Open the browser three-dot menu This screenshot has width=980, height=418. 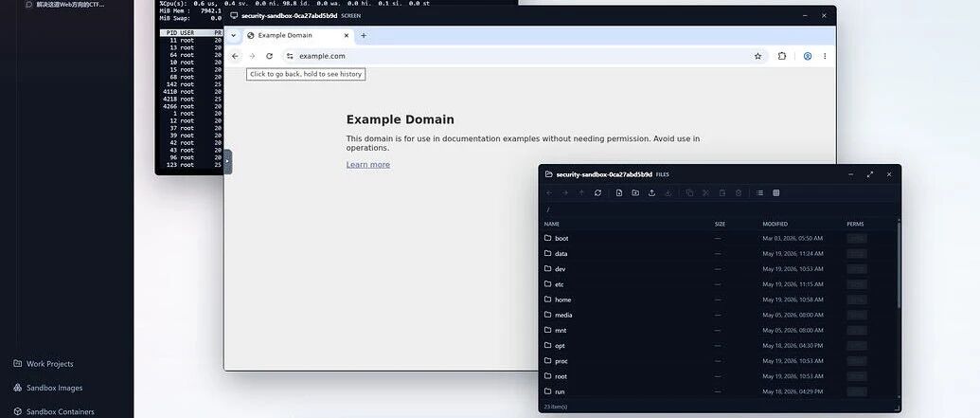coord(825,56)
